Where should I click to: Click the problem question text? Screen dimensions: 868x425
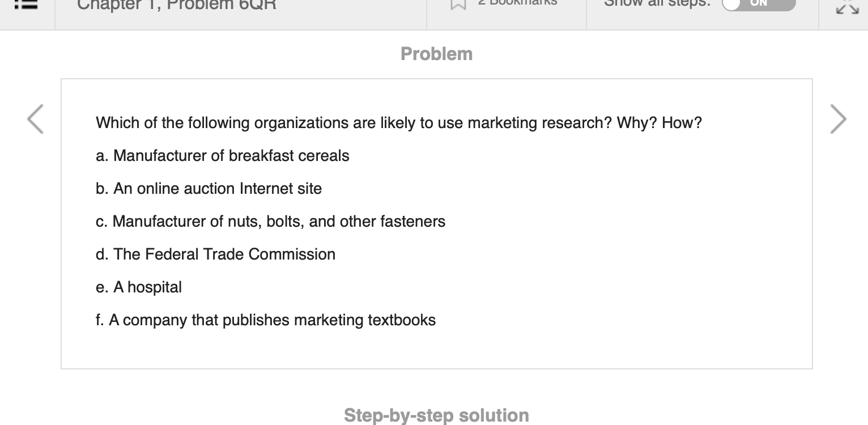point(399,123)
